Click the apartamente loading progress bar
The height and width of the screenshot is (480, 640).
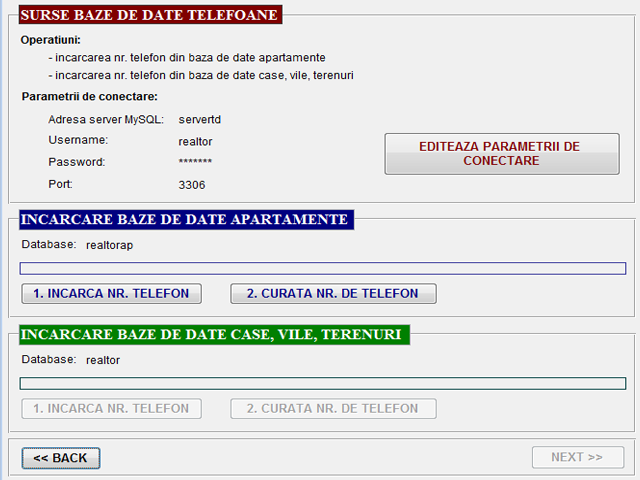coord(323,268)
